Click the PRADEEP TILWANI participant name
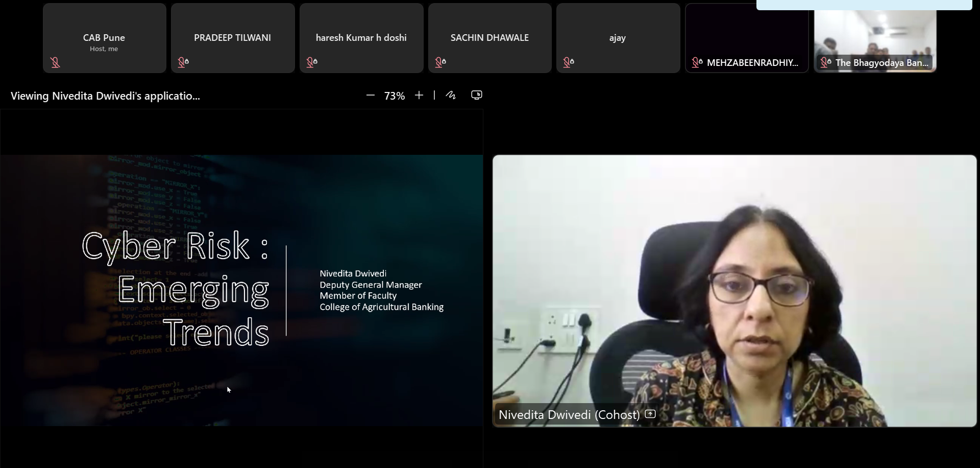980x468 pixels. (x=232, y=38)
